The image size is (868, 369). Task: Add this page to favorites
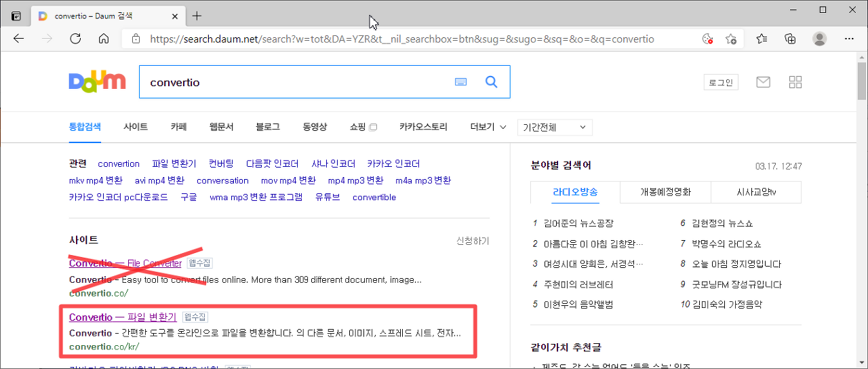(x=731, y=39)
